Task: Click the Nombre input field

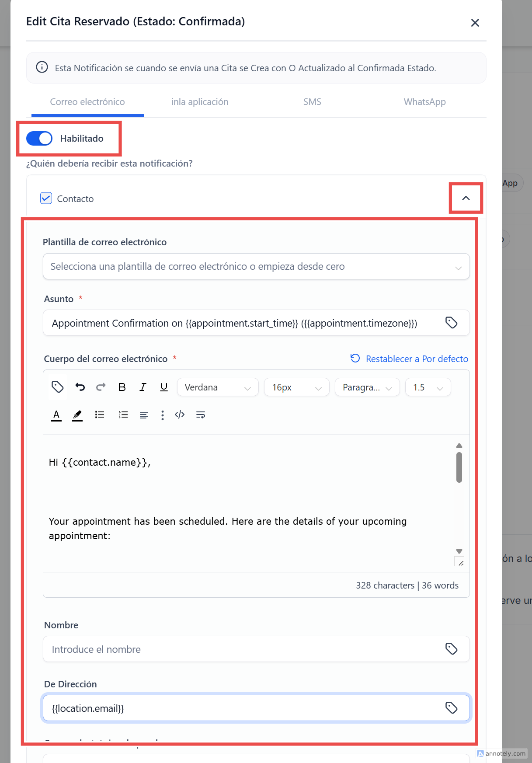Action: [245, 649]
